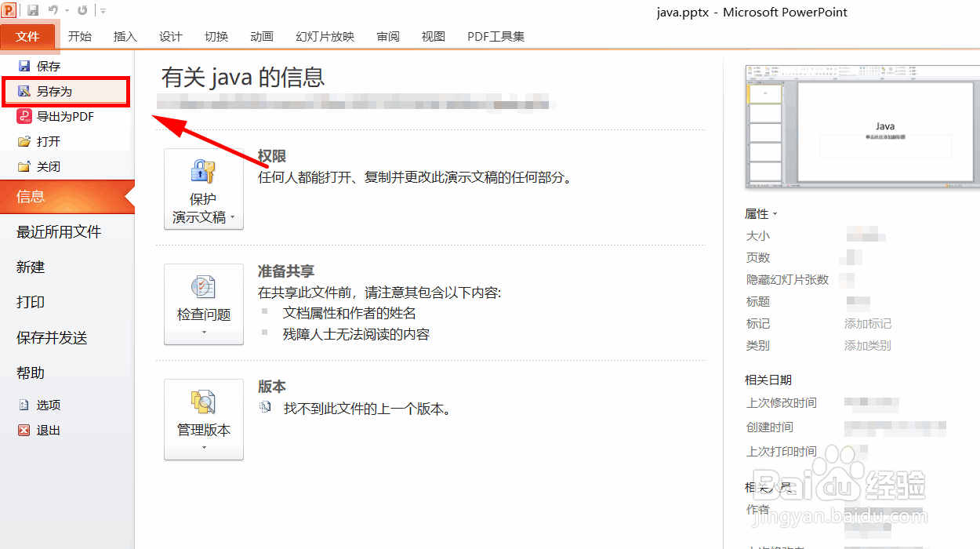Click the 上次修改时间 label
The height and width of the screenshot is (549, 980).
pyautogui.click(x=782, y=403)
